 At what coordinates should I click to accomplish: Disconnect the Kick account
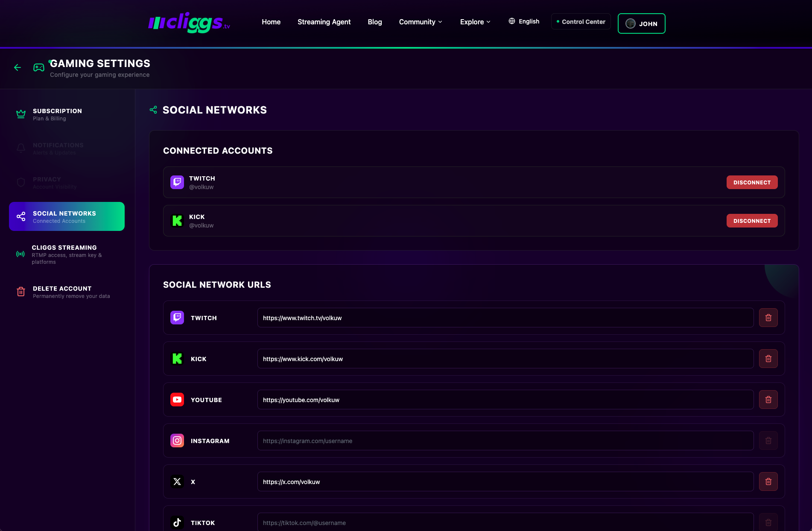pyautogui.click(x=752, y=221)
